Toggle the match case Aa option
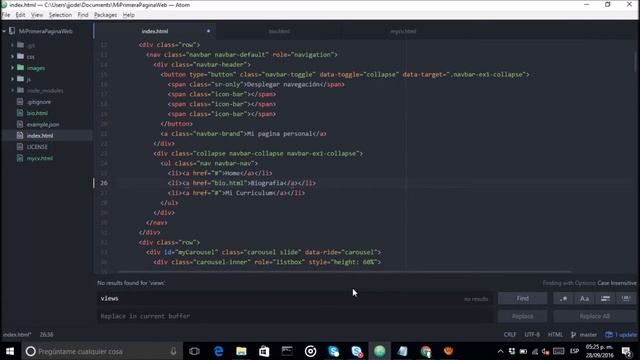Screen dimensions: 640x360 584,299
